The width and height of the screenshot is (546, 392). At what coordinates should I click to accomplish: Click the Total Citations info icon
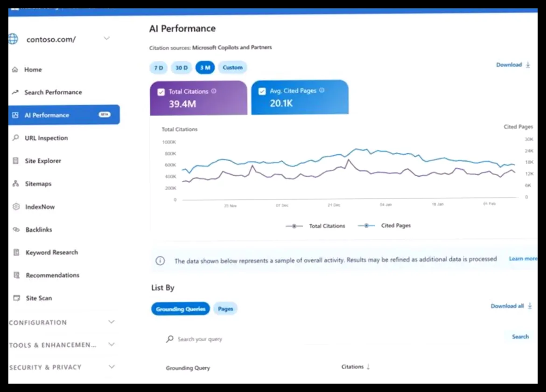[214, 91]
